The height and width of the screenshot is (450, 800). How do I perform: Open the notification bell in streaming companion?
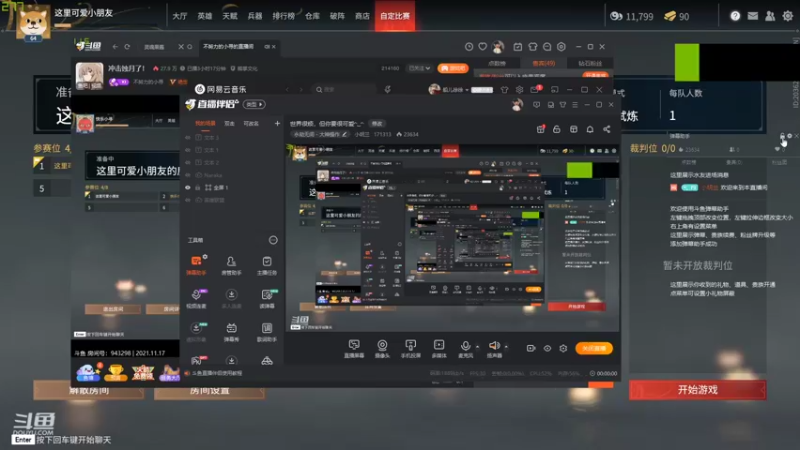tap(590, 129)
